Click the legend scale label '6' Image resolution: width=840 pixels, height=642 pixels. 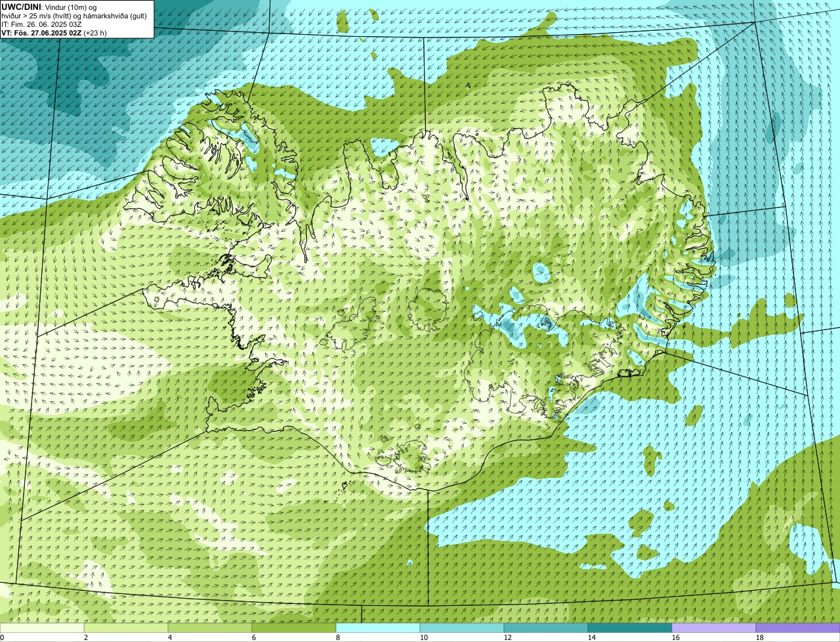click(254, 637)
